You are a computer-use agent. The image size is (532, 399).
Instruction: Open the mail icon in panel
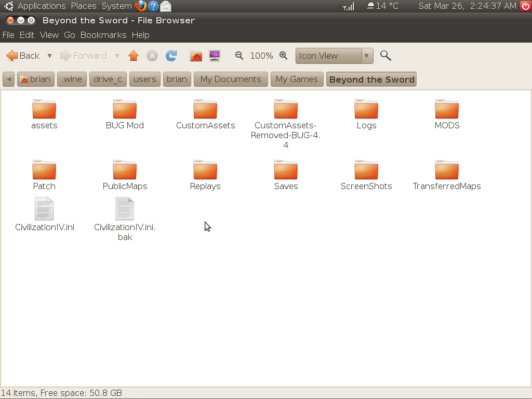coord(165,6)
